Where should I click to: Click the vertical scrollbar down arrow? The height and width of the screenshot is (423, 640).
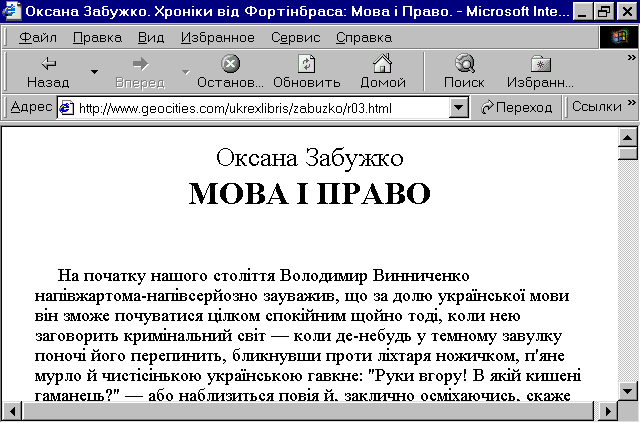[x=629, y=389]
